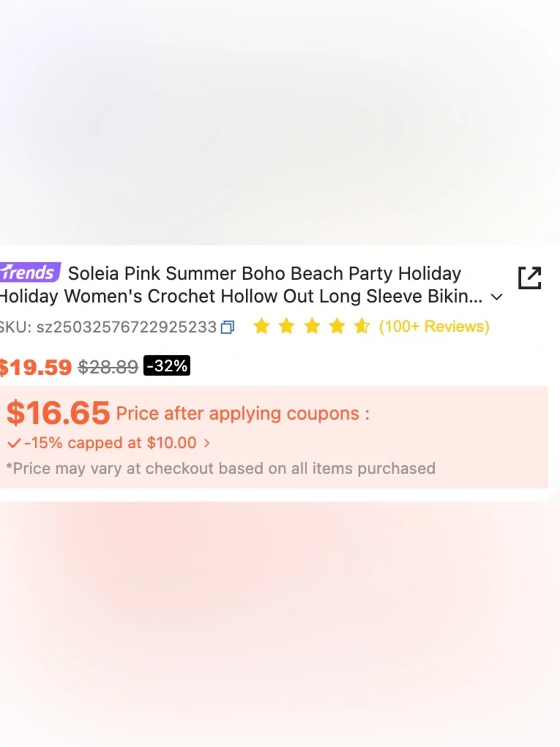Image resolution: width=560 pixels, height=747 pixels.
Task: Tap the $16.65 coupon price
Action: [x=58, y=413]
